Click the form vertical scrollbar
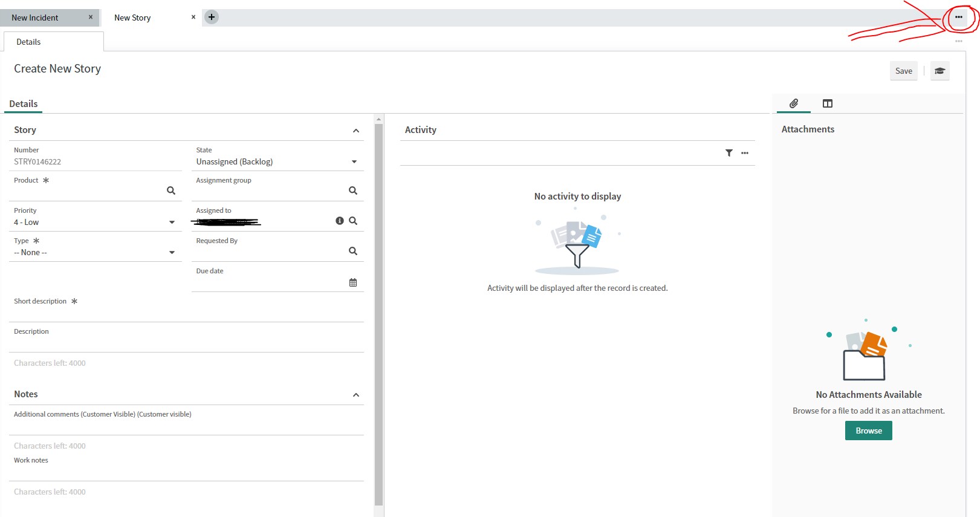Viewport: 980px width, 517px height. click(x=379, y=314)
